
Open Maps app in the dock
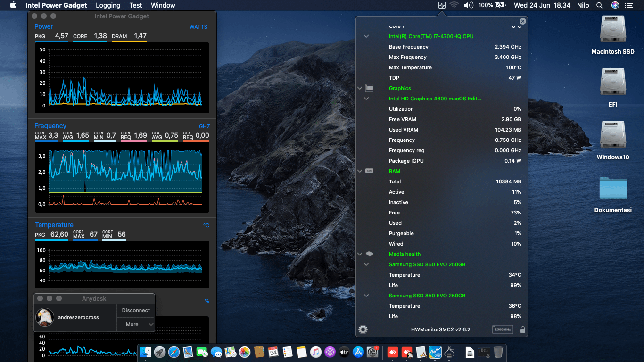[x=231, y=352]
